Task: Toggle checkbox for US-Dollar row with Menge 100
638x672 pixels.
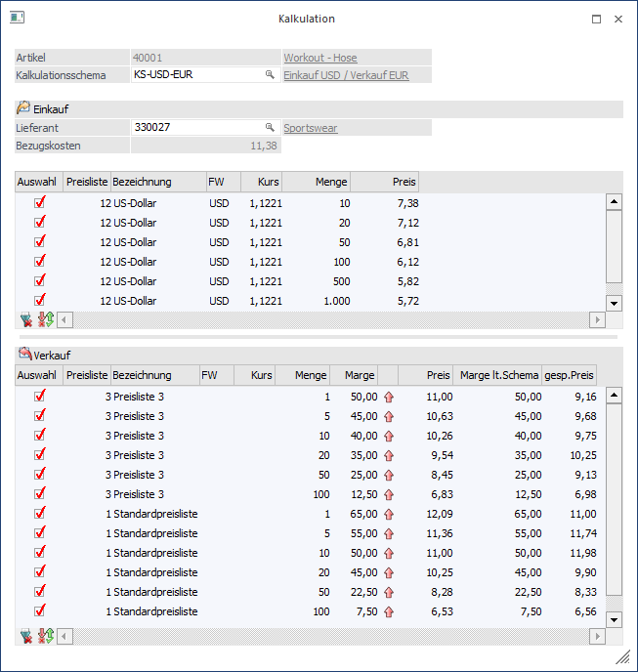Action: click(x=40, y=262)
